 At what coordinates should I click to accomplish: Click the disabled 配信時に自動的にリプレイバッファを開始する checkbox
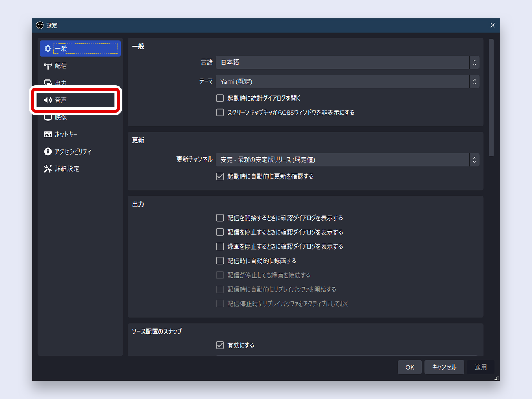[220, 289]
